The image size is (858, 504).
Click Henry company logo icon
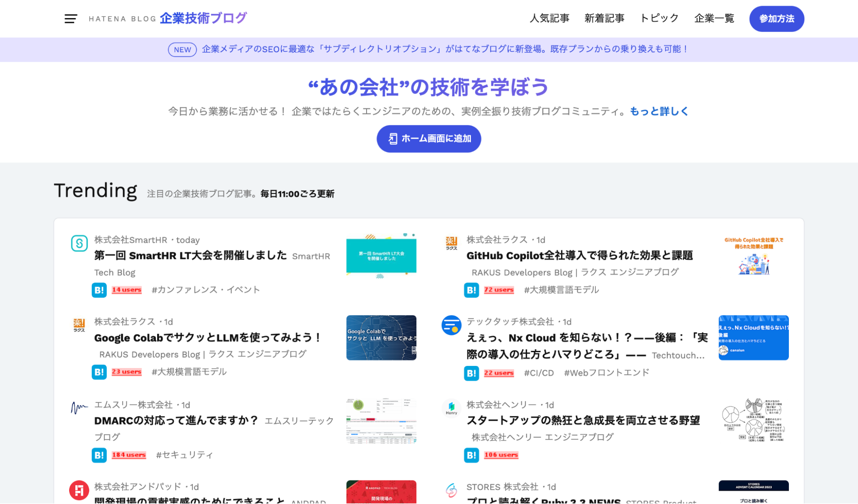[x=452, y=408]
